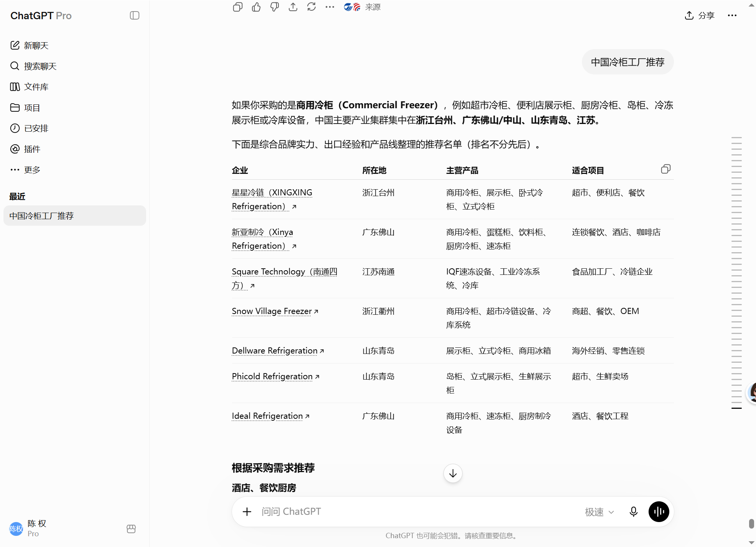
Task: Click the 海外经销、零售连锁 cell
Action: (x=608, y=351)
